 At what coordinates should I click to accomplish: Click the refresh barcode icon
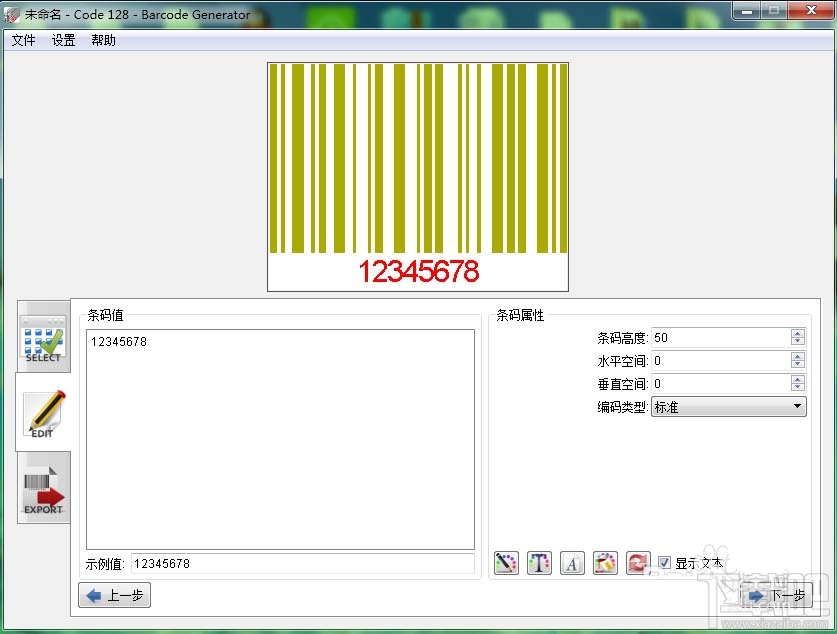click(638, 563)
